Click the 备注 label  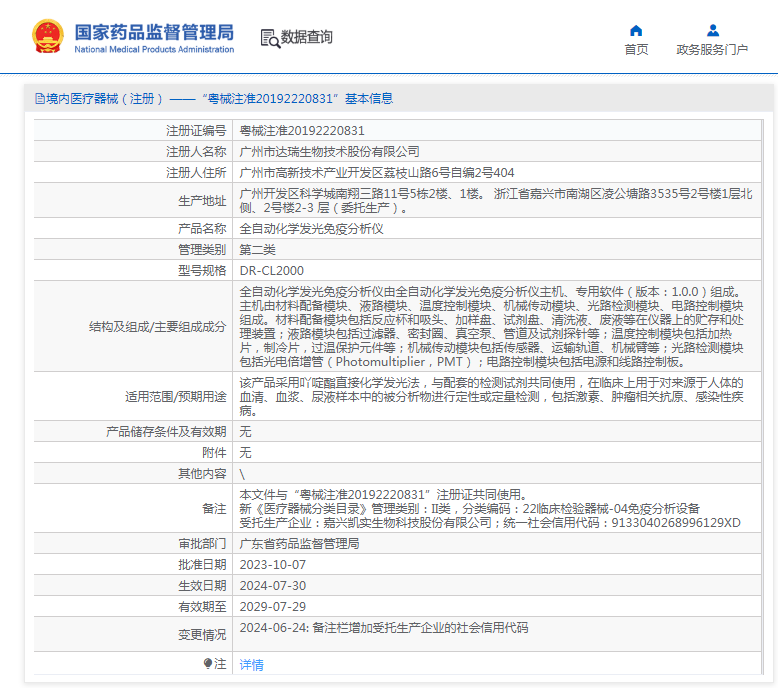[214, 509]
